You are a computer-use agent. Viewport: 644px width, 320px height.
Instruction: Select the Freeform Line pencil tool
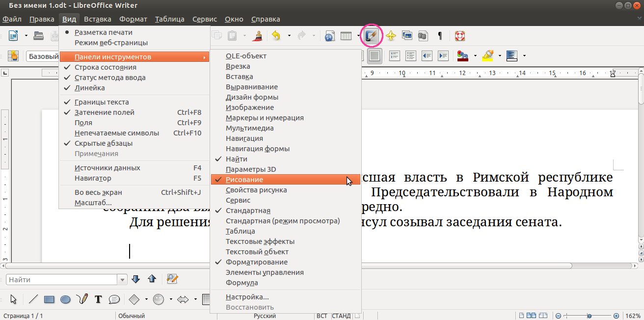click(82, 299)
